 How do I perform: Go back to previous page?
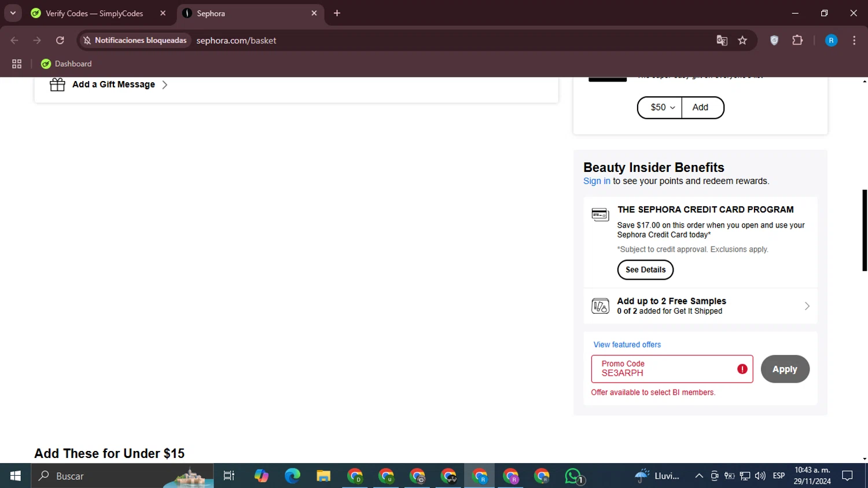coord(14,41)
